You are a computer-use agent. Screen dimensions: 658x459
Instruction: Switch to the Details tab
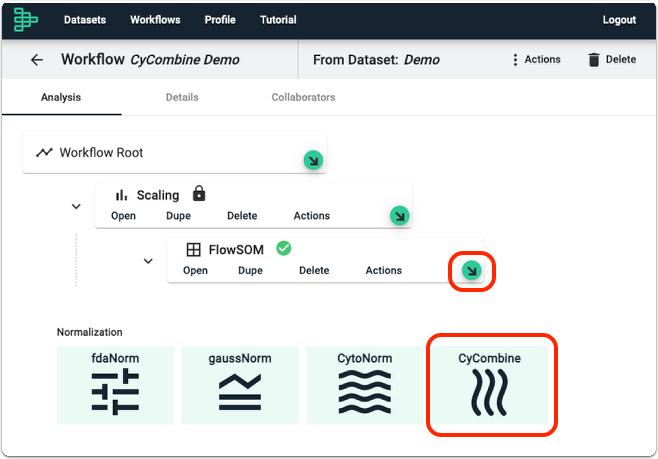coord(182,97)
